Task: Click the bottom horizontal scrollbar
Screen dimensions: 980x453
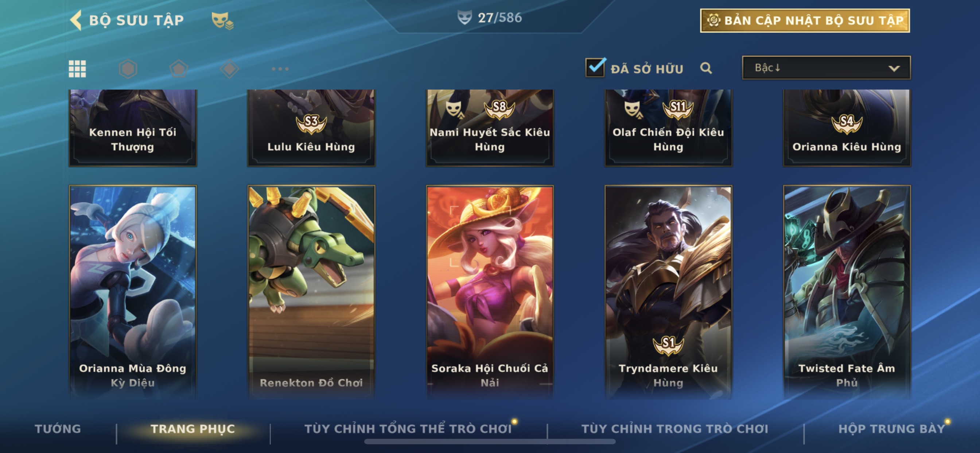Action: click(x=490, y=442)
